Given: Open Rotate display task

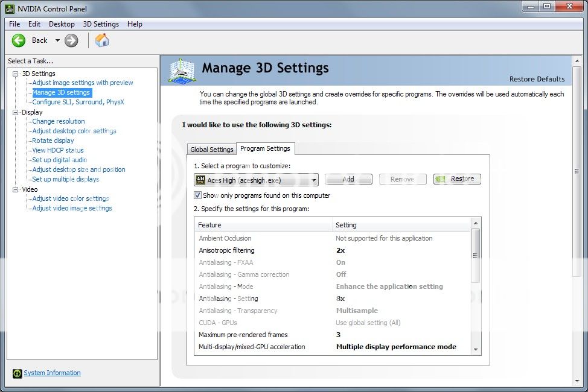Looking at the screenshot, I should [53, 141].
